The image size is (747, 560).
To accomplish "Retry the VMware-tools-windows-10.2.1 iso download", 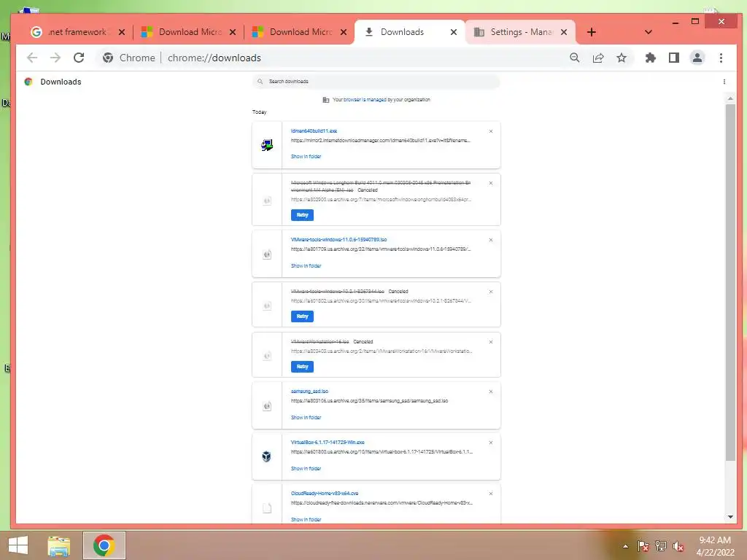I will (302, 316).
